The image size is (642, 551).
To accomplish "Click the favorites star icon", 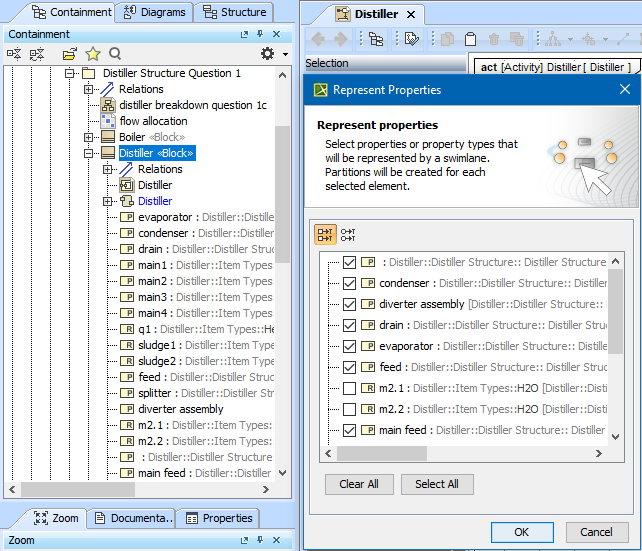I will click(x=93, y=53).
